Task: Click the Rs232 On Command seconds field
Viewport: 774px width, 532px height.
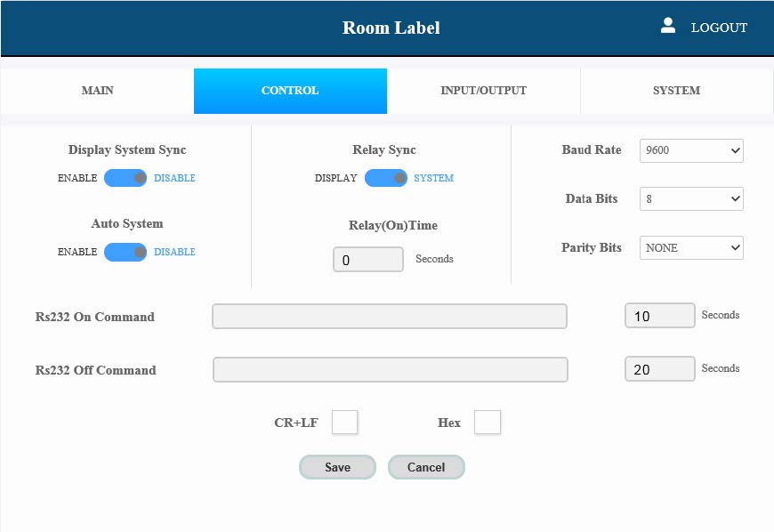Action: [x=659, y=316]
